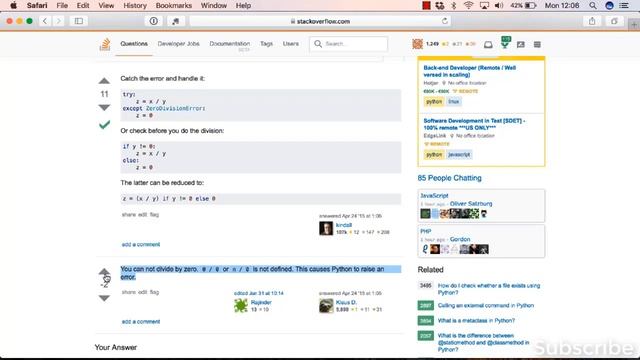Open Spotlight search in menu bar
640x360 pixels.
coord(593,6)
